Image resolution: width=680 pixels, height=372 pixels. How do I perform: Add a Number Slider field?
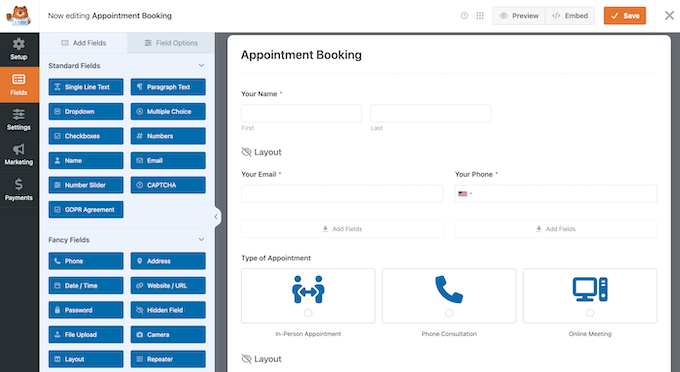(86, 185)
